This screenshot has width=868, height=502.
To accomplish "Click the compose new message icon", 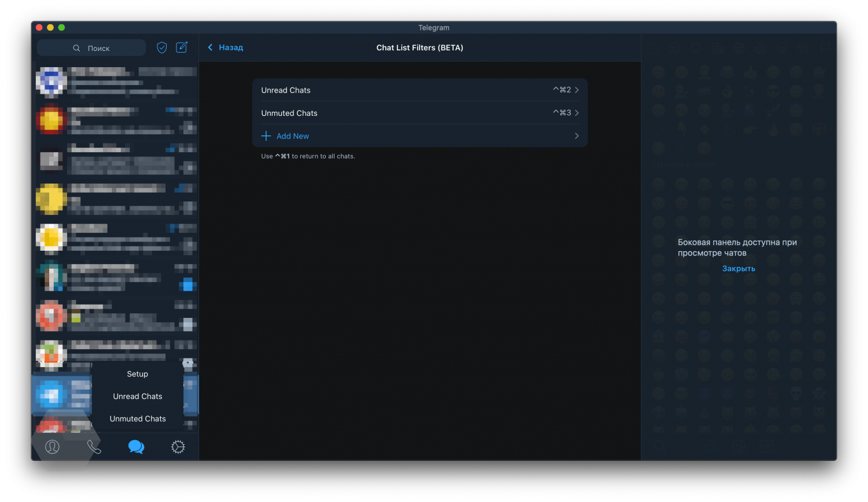I will pos(182,47).
